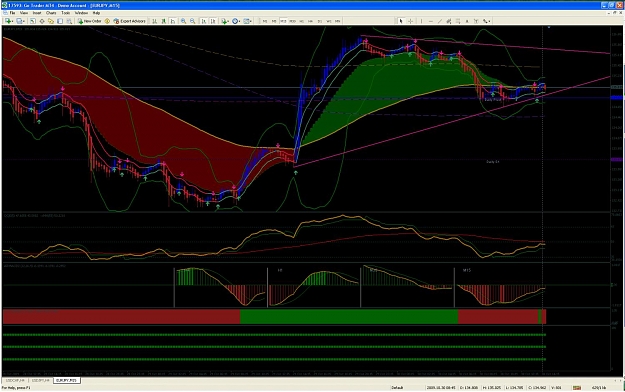625x392 pixels.
Task: Select the Trendline drawing tool
Action: pyautogui.click(x=440, y=21)
